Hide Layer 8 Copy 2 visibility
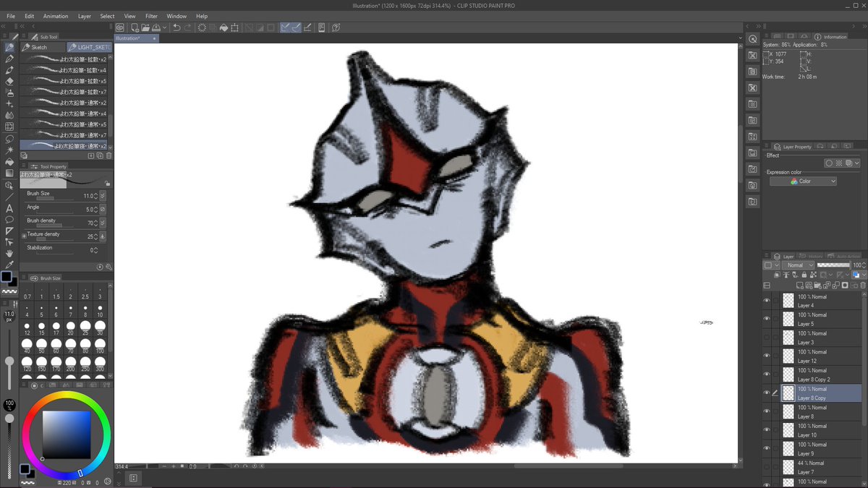This screenshot has width=868, height=488. 767,374
